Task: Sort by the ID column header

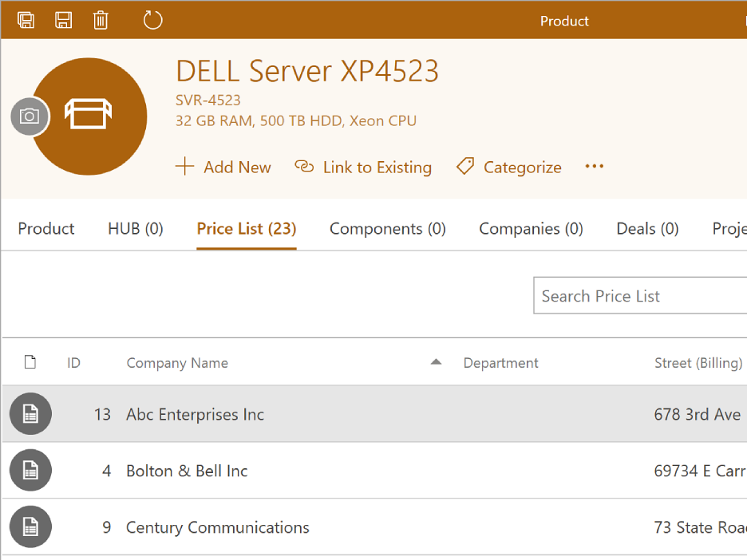Action: click(x=74, y=363)
